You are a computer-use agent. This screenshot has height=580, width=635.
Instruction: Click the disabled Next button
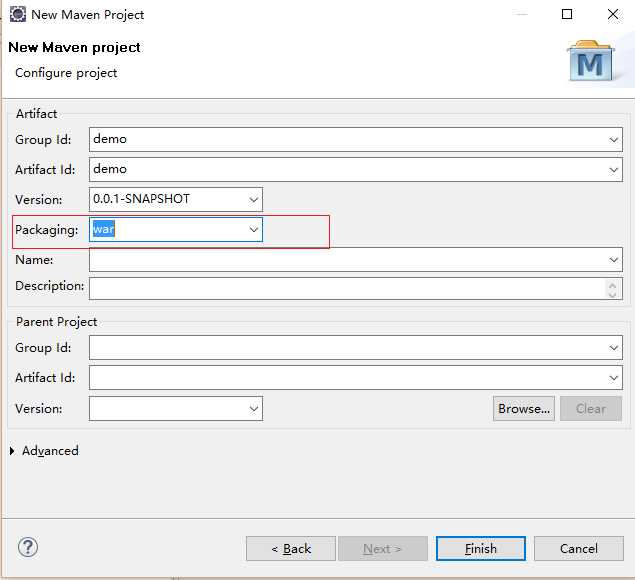[383, 549]
